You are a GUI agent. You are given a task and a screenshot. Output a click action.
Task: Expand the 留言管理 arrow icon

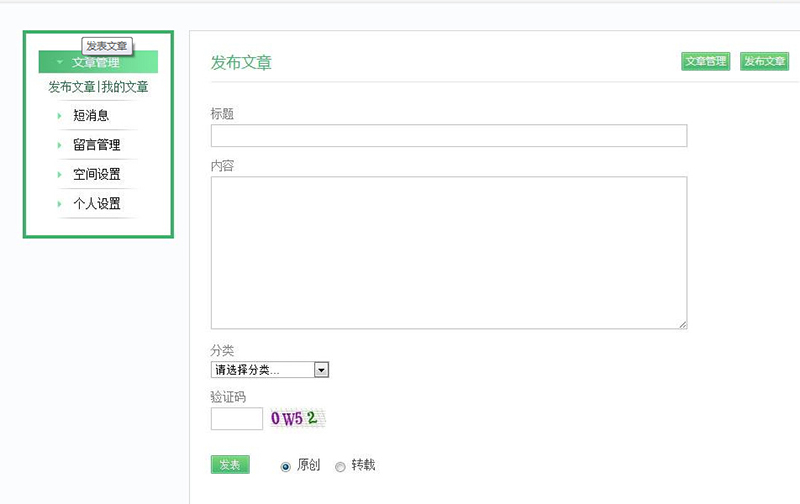tap(59, 145)
